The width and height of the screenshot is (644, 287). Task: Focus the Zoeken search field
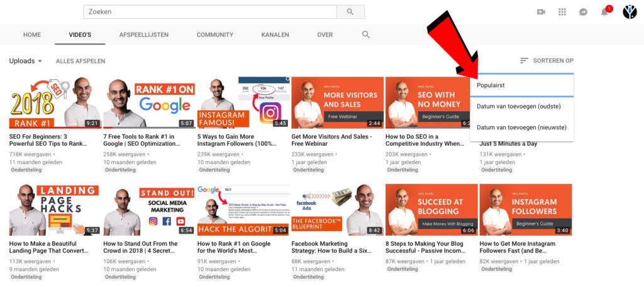(x=210, y=12)
